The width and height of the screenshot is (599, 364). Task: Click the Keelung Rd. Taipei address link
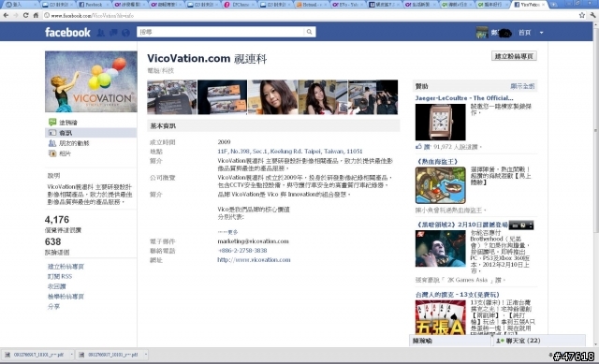290,152
